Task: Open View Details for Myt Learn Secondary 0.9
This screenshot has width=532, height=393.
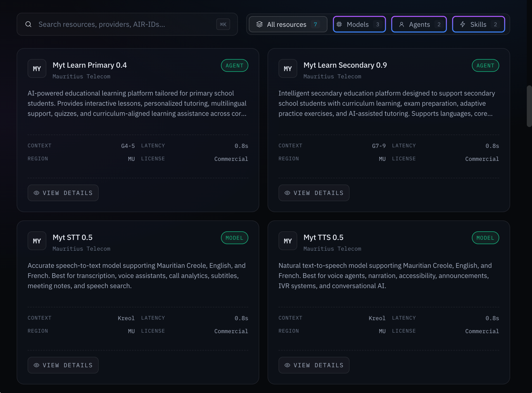Action: 314,193
